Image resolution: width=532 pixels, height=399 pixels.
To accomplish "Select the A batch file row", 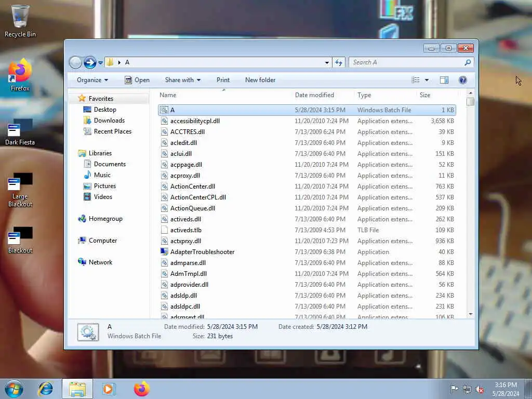I will tap(307, 110).
